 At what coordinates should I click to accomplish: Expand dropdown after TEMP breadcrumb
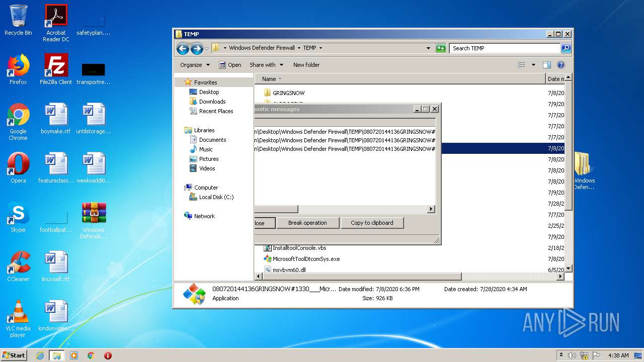[x=320, y=48]
